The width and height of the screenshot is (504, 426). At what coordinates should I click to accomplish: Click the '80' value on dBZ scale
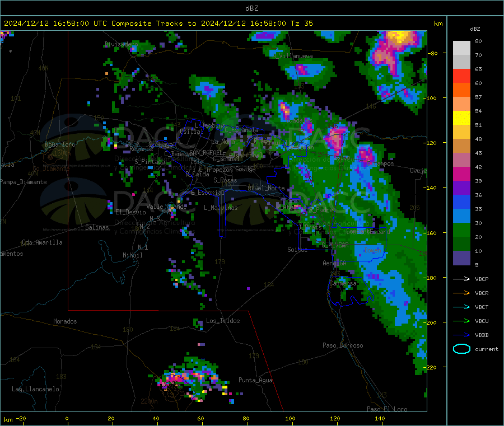[478, 41]
